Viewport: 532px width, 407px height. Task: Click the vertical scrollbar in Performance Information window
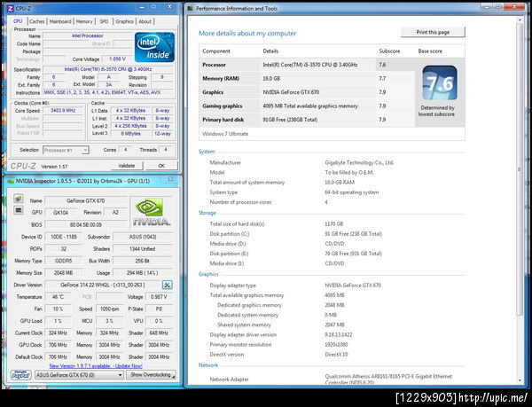tap(520, 169)
